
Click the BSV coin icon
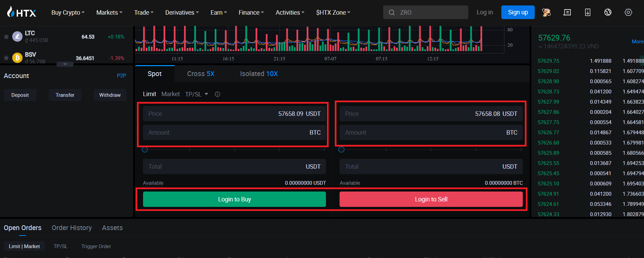17,58
